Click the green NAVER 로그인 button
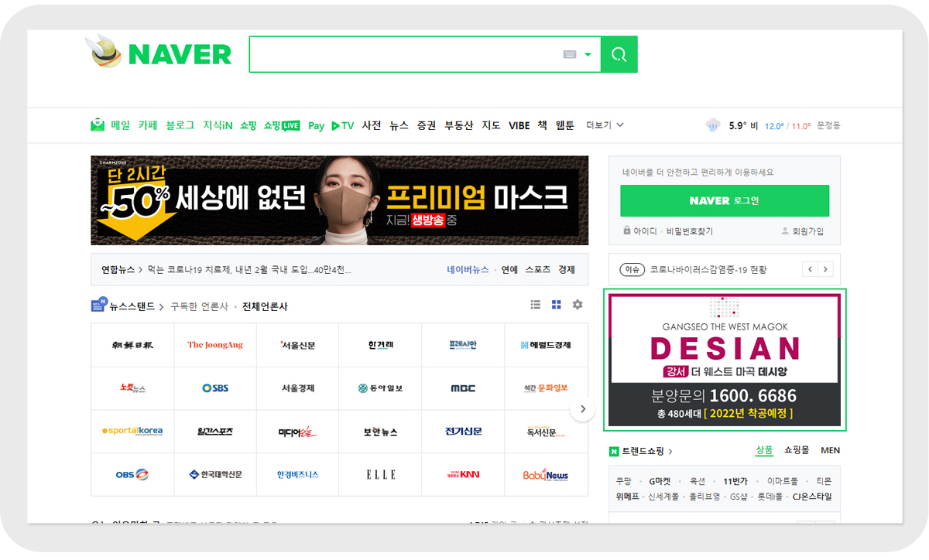 point(725,200)
